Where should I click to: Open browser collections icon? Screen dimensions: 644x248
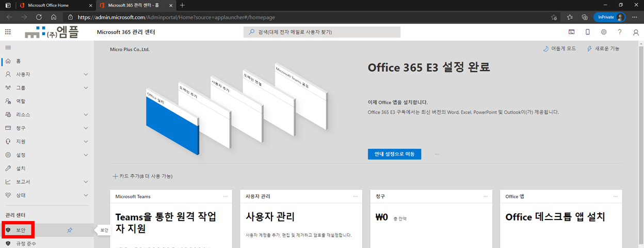(585, 17)
